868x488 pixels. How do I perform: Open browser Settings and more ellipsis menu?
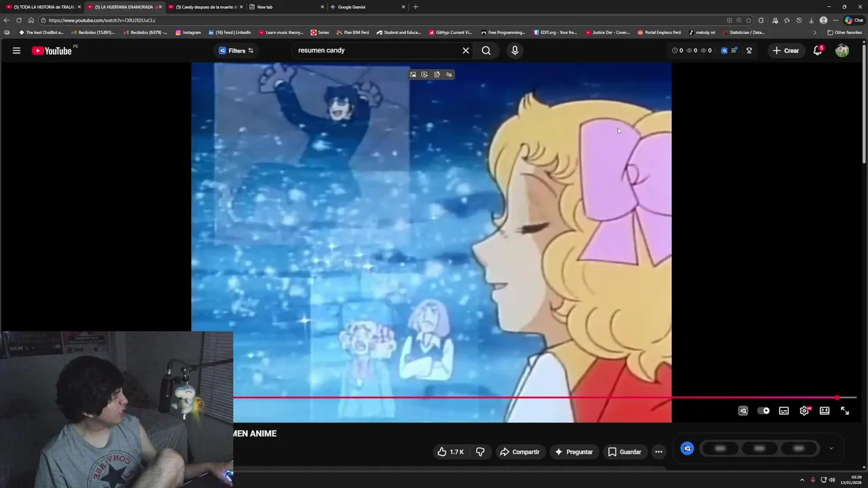point(835,20)
